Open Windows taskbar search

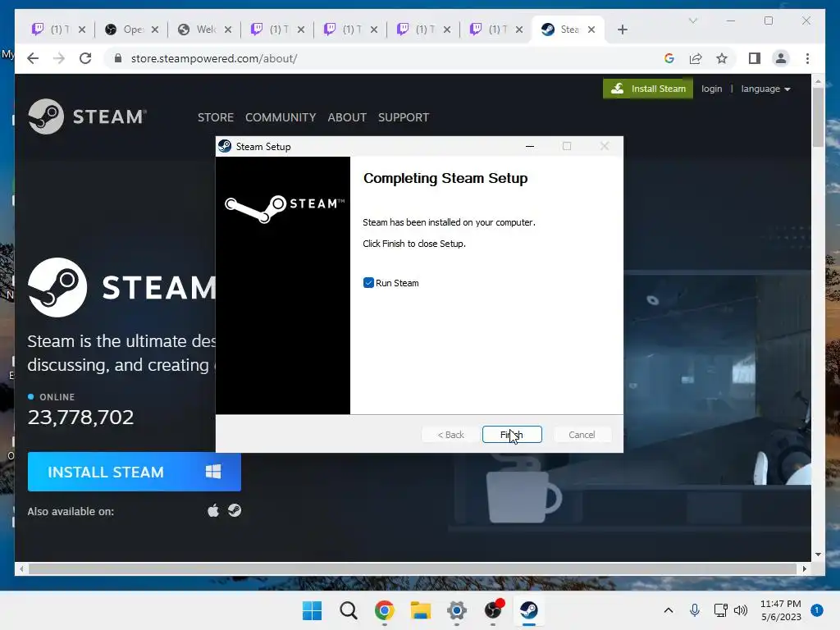[348, 610]
